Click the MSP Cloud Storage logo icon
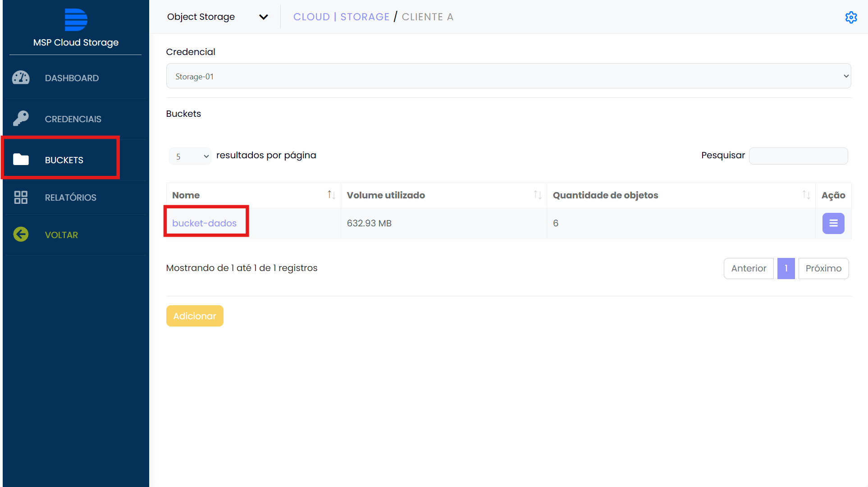The width and height of the screenshot is (868, 487). (76, 20)
